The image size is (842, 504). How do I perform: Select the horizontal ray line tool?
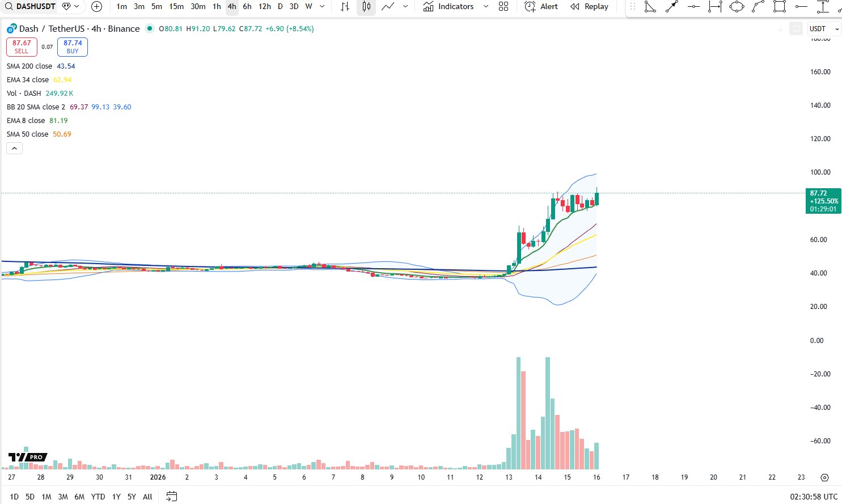(x=801, y=7)
